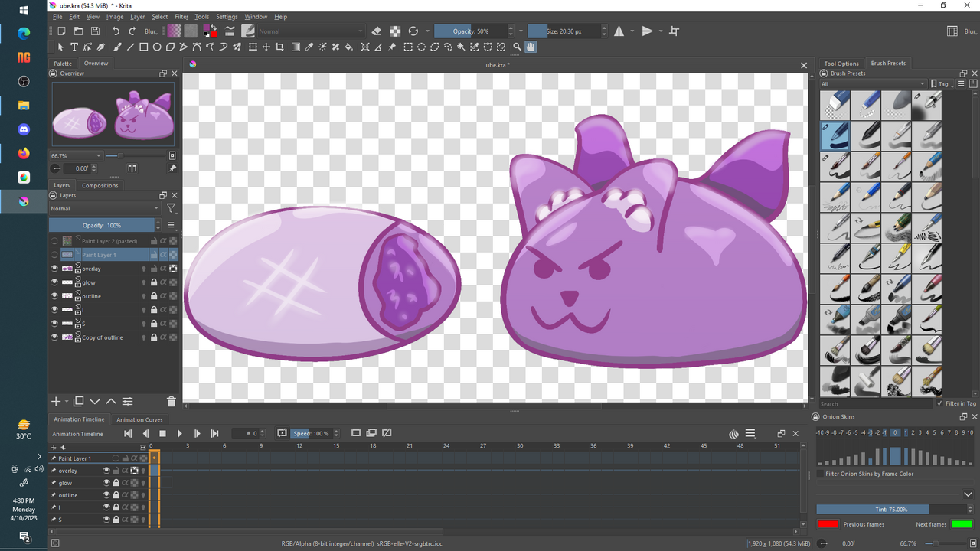Viewport: 980px width, 551px height.
Task: Select the Pan hand tool
Action: 530,47
